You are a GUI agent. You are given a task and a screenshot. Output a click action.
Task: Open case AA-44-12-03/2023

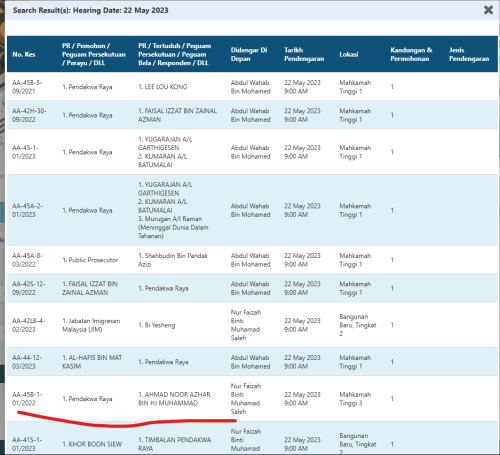click(27, 362)
